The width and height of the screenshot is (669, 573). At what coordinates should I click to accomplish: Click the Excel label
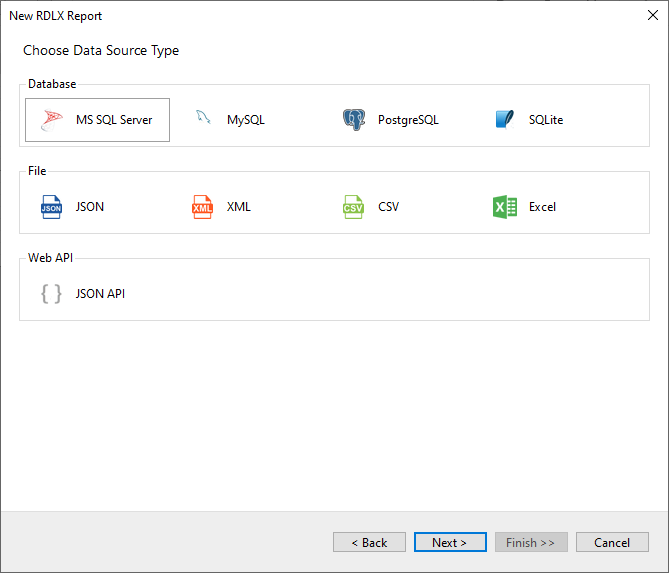pos(542,207)
